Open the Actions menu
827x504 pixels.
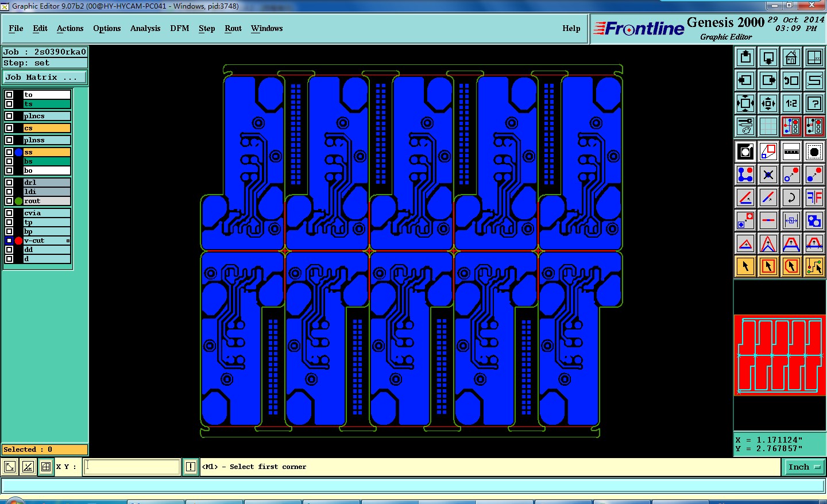(x=70, y=28)
